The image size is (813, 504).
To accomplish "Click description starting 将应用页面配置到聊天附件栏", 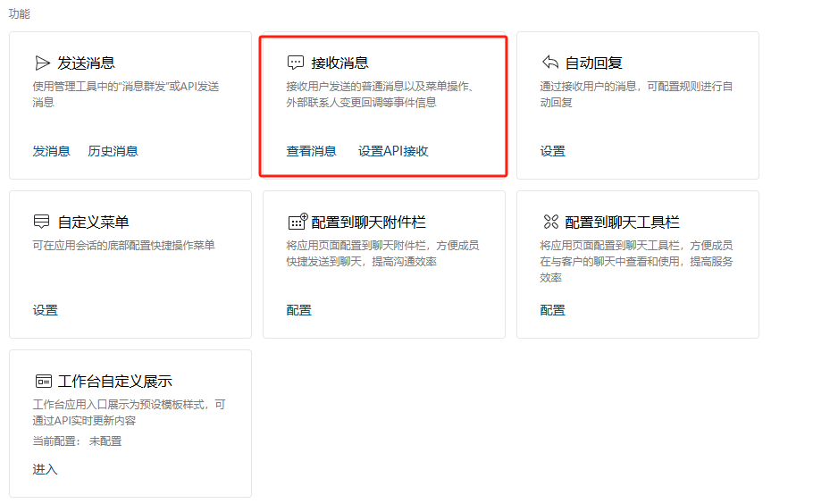I will coord(382,254).
